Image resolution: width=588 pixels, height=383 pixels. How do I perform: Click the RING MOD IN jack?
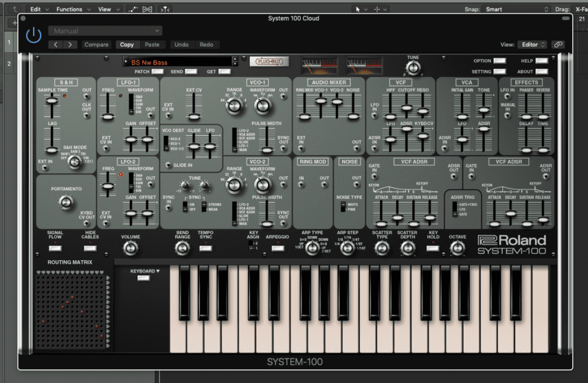click(x=301, y=185)
